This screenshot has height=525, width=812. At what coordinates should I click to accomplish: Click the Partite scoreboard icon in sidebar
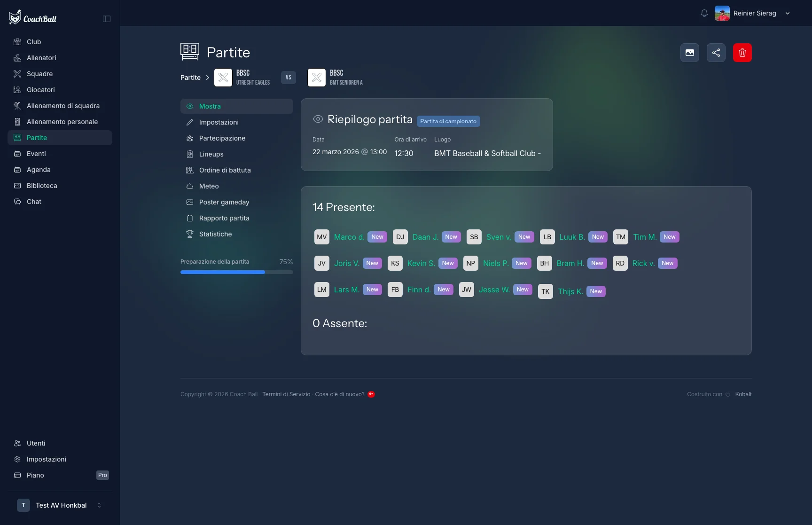(17, 138)
